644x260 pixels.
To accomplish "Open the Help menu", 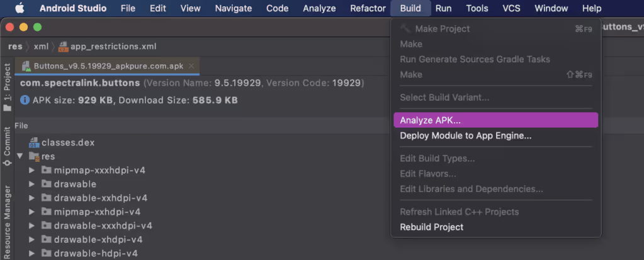I will click(x=591, y=8).
